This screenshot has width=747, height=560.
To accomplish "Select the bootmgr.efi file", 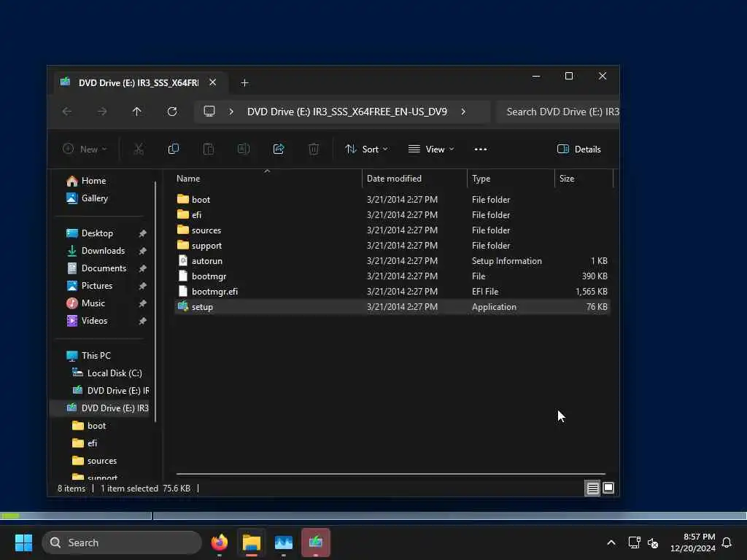I will click(x=392, y=291).
